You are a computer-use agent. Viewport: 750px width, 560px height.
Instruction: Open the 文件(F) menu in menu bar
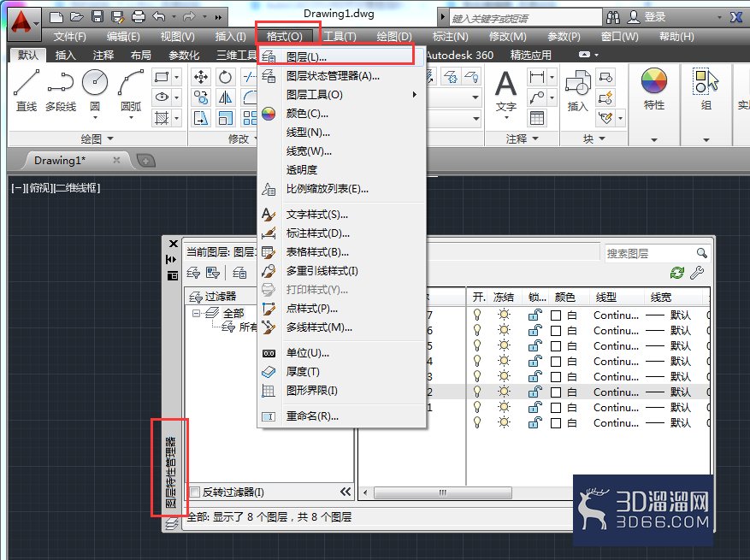[69, 37]
